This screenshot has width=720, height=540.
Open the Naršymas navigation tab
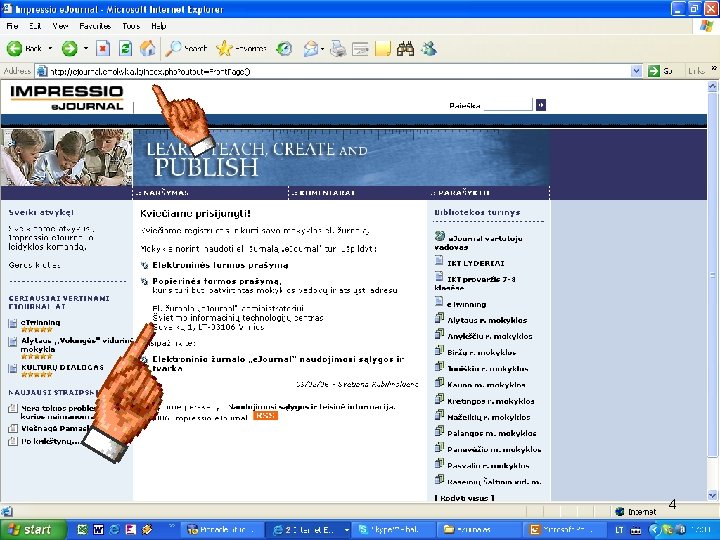coord(163,193)
